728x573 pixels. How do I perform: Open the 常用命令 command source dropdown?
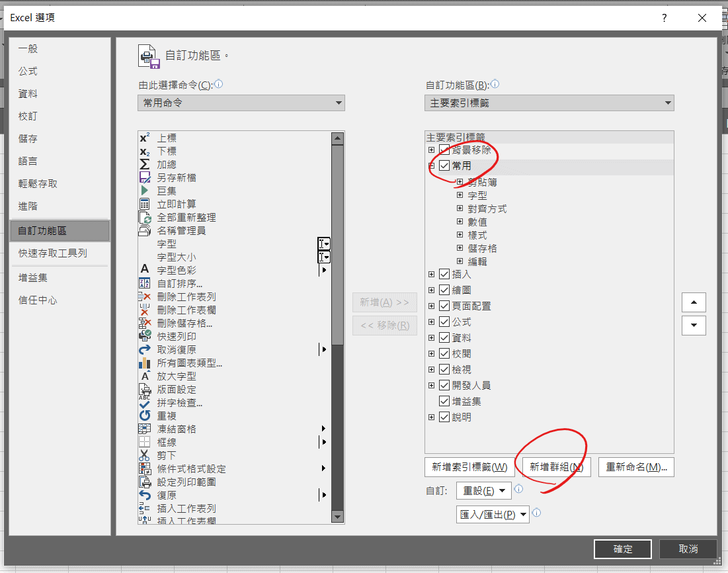(241, 103)
